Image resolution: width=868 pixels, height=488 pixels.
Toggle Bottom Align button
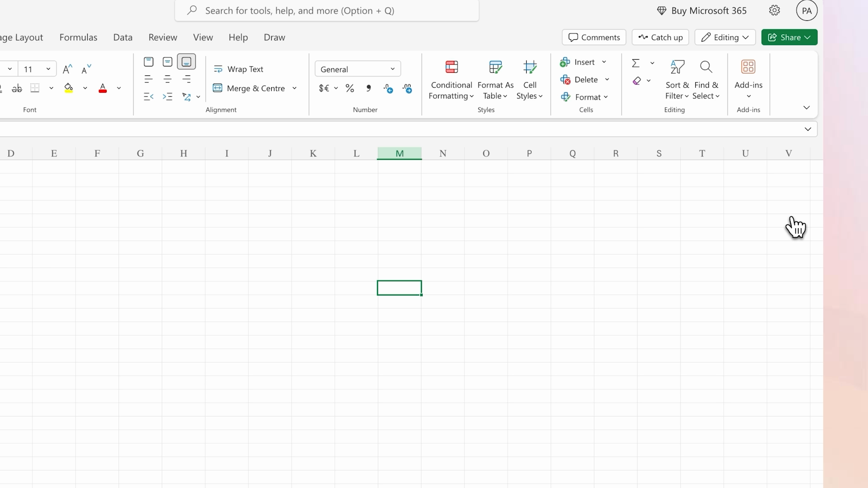[186, 62]
